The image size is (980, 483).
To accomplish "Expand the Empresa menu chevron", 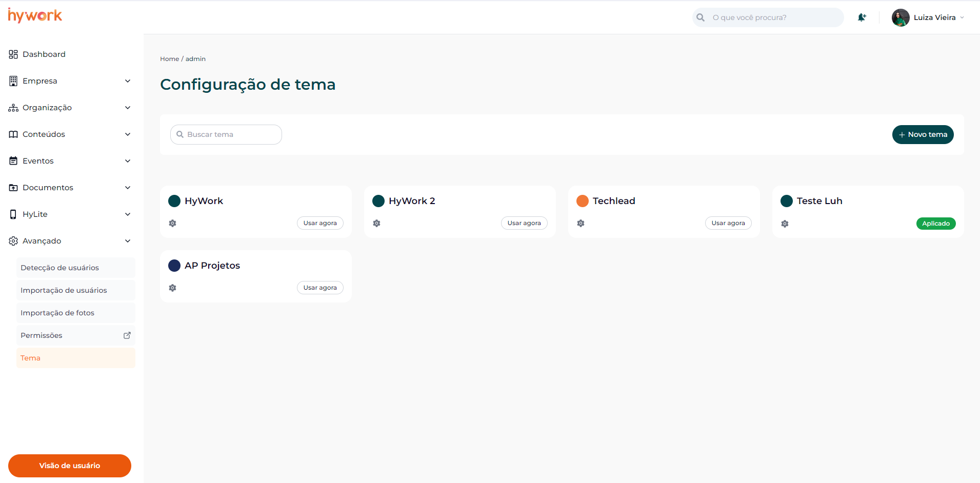I will tap(128, 81).
